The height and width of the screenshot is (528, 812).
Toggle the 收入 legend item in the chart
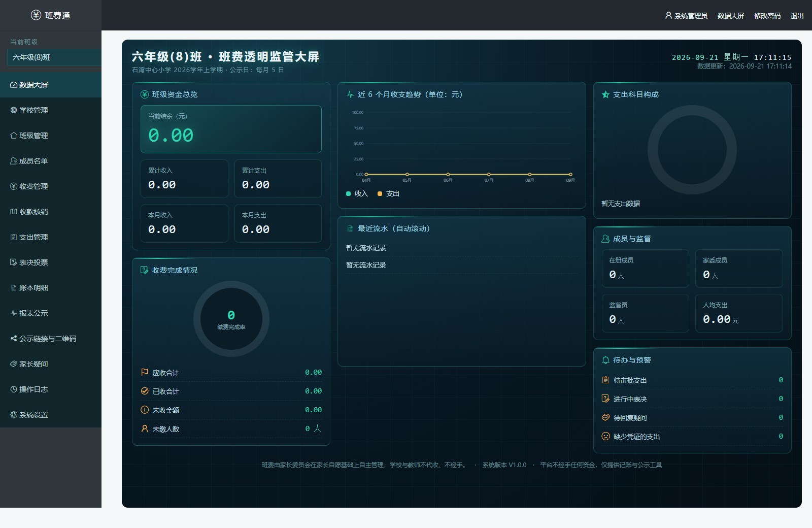click(x=357, y=193)
